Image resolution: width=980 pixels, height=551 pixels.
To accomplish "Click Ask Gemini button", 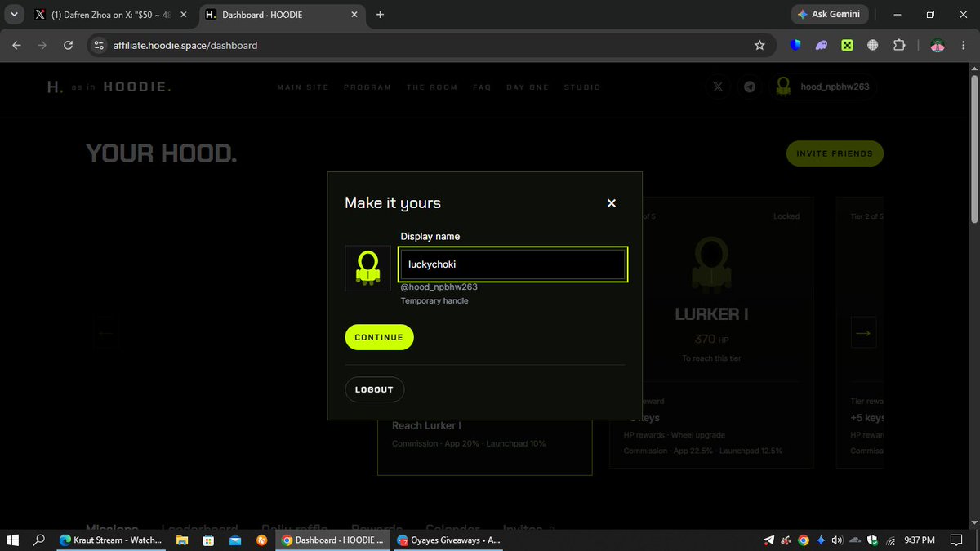I will pyautogui.click(x=830, y=15).
